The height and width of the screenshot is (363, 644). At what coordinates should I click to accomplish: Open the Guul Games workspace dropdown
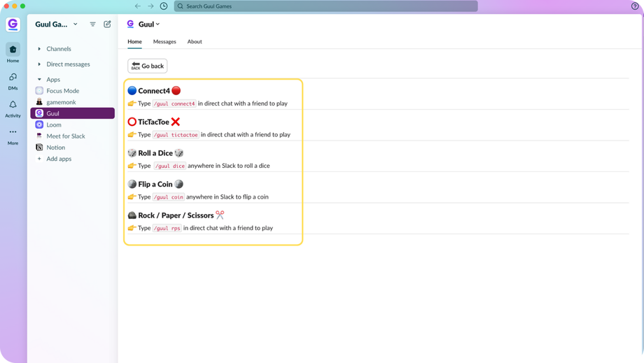[x=56, y=24]
